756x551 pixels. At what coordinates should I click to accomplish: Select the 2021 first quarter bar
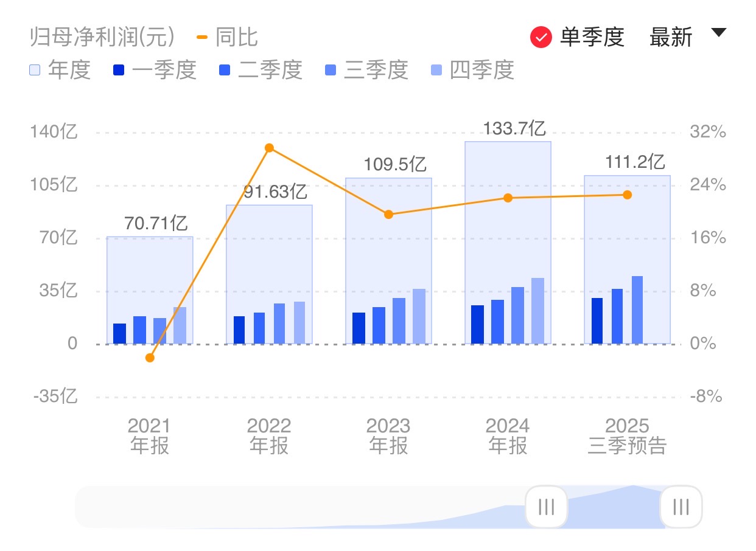[x=120, y=334]
